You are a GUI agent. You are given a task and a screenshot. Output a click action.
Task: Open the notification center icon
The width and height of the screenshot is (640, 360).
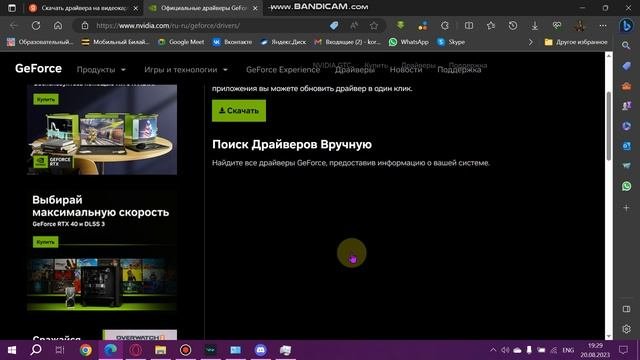(x=623, y=350)
